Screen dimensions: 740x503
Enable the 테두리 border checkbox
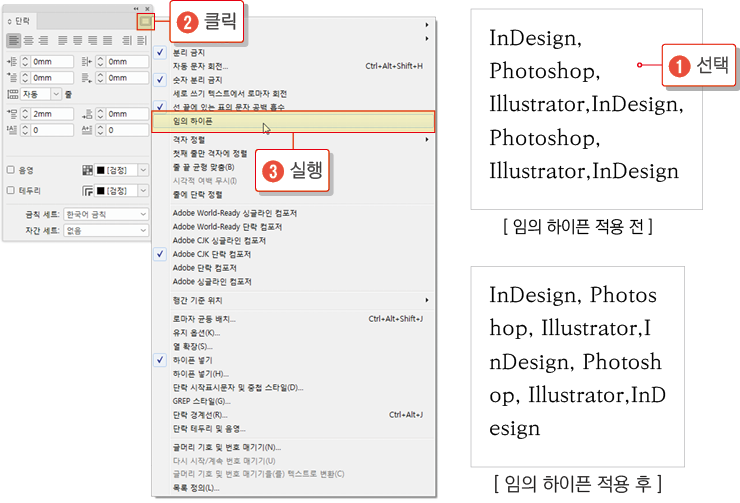[x=11, y=190]
